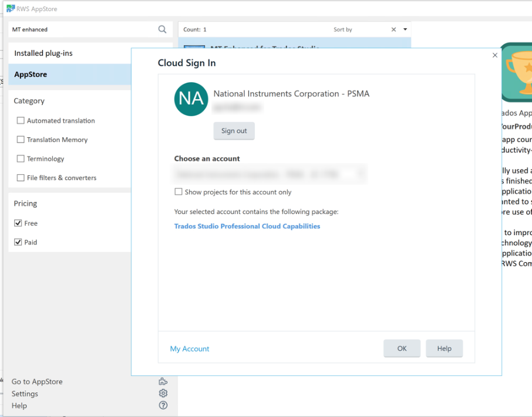The height and width of the screenshot is (417, 532).
Task: Click the trophy app icon
Action: [517, 72]
